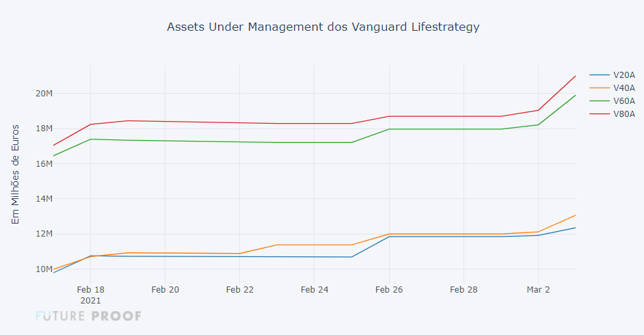Click the Feb 18 x-axis tick label
This screenshot has height=335, width=644.
coord(90,290)
